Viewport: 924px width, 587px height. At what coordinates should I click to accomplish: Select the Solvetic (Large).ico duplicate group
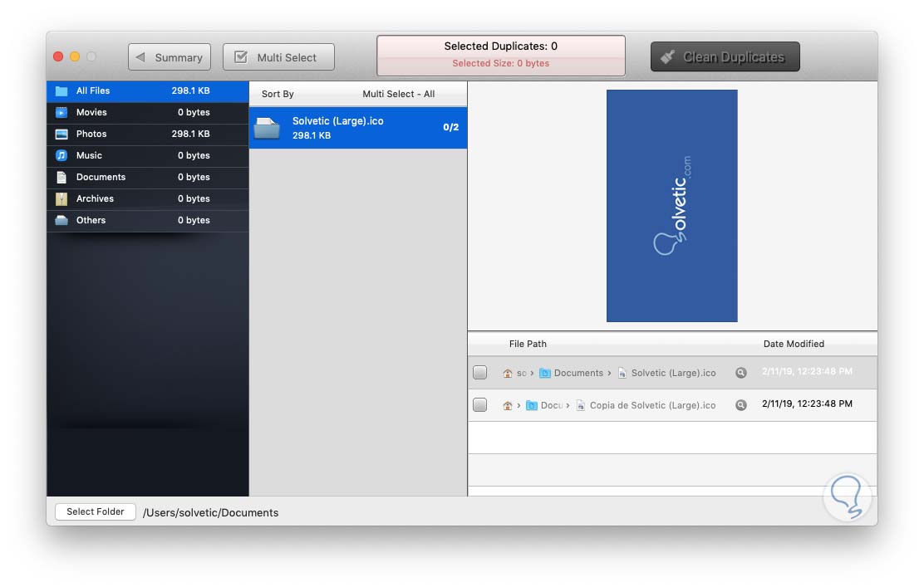coord(358,128)
